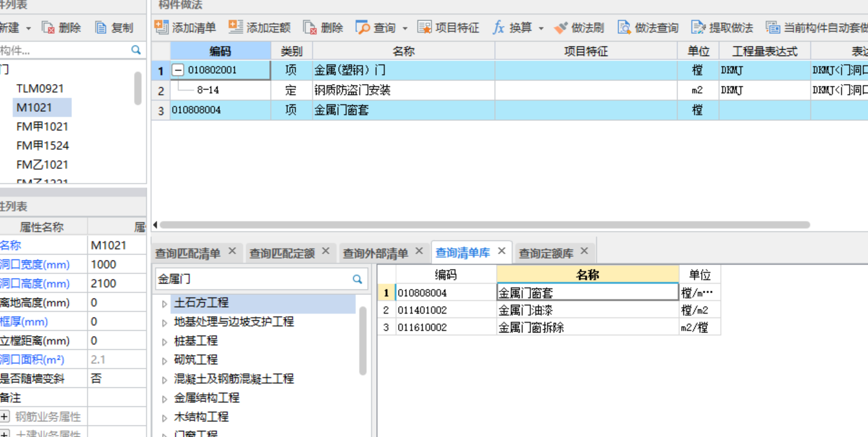Click the 添加定额 toolbar icon
The image size is (868, 437).
tap(235, 27)
